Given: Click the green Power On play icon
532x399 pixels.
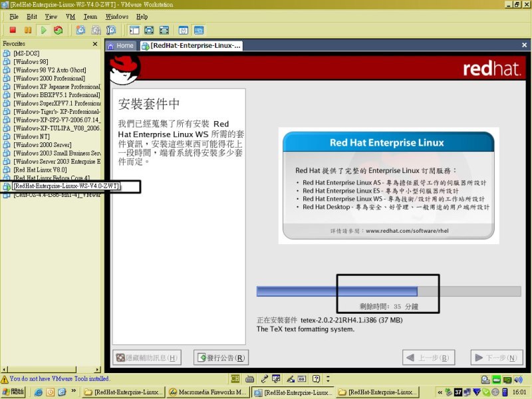Looking at the screenshot, I should tap(43, 30).
